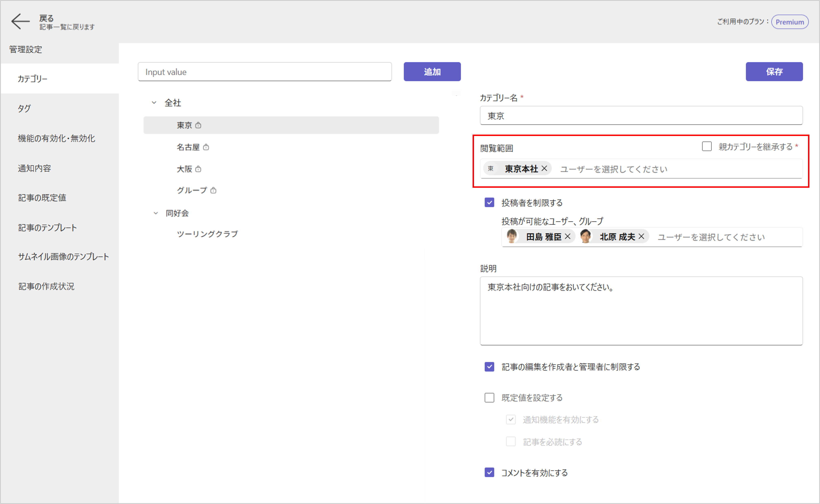The height and width of the screenshot is (504, 820).
Task: Click the back arrow icon
Action: click(x=20, y=22)
